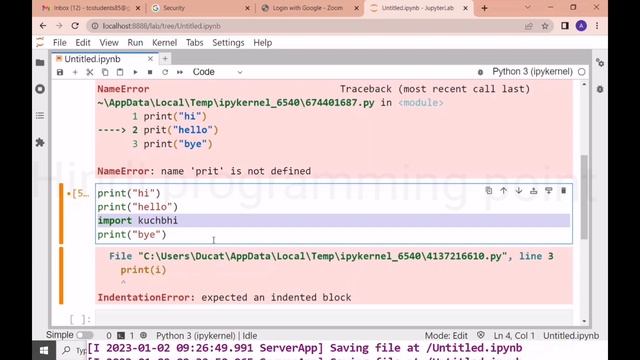The width and height of the screenshot is (640, 360).
Task: Restart the kernel icon
Action: 165,72
